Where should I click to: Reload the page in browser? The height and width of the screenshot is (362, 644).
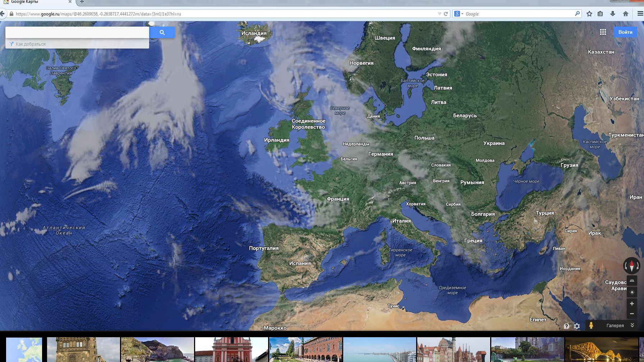[x=446, y=14]
